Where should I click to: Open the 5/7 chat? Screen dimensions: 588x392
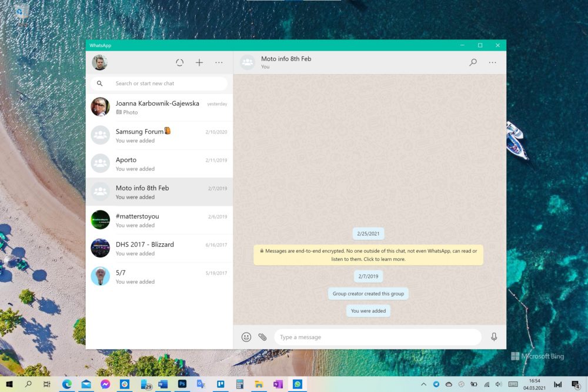coord(159,277)
